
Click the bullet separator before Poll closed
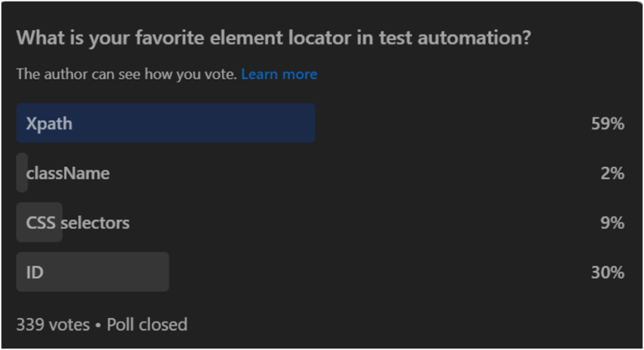pos(100,324)
